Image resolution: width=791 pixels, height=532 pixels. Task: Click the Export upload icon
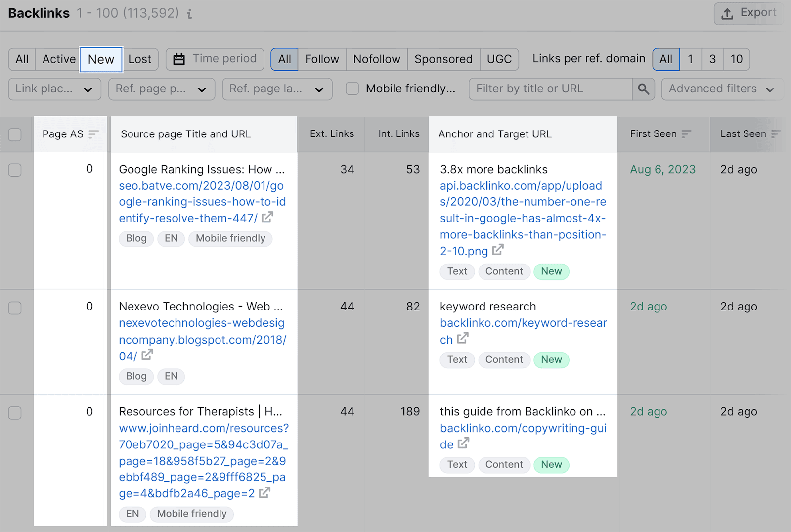(x=727, y=13)
